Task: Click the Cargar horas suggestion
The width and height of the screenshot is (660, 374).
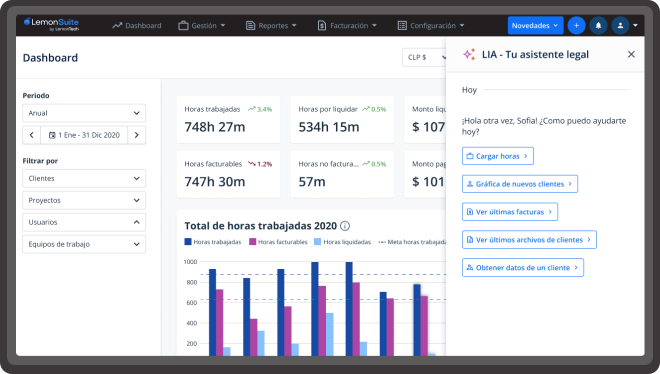Action: pyautogui.click(x=498, y=156)
